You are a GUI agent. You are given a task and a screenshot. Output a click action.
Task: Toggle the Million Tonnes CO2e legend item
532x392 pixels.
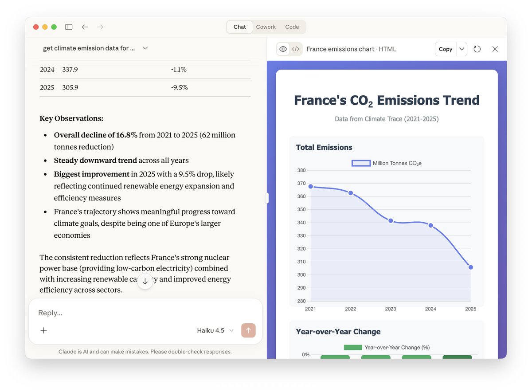[387, 163]
